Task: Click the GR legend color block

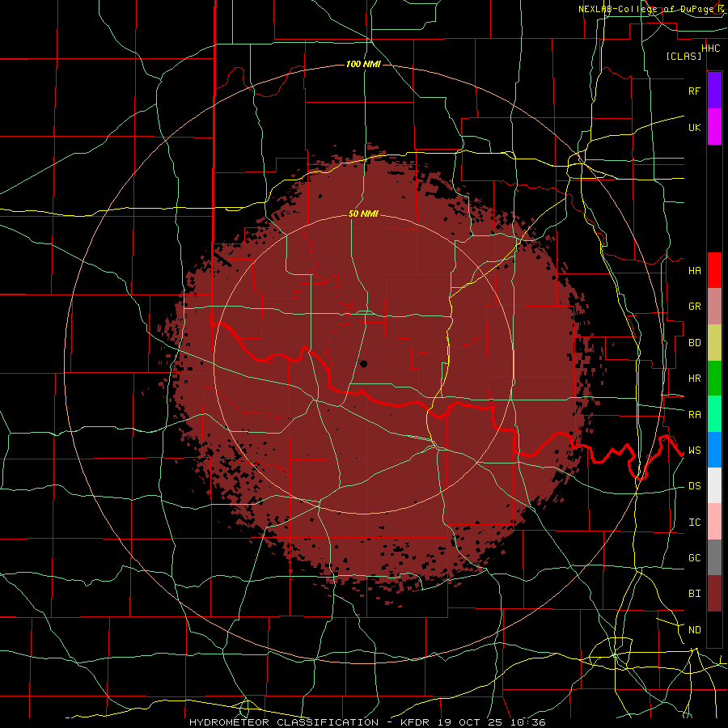Action: (714, 306)
